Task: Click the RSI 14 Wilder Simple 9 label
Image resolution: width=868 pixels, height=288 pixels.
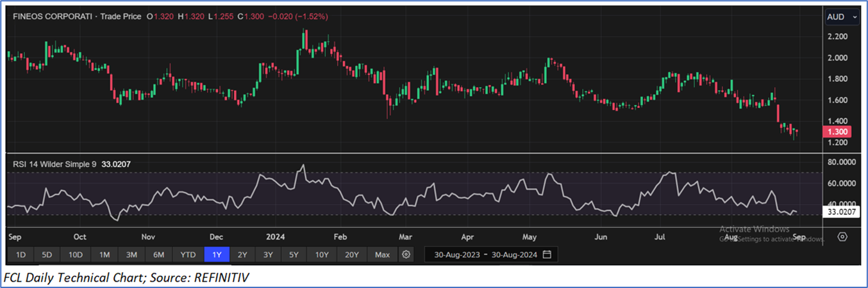Action: click(x=54, y=164)
